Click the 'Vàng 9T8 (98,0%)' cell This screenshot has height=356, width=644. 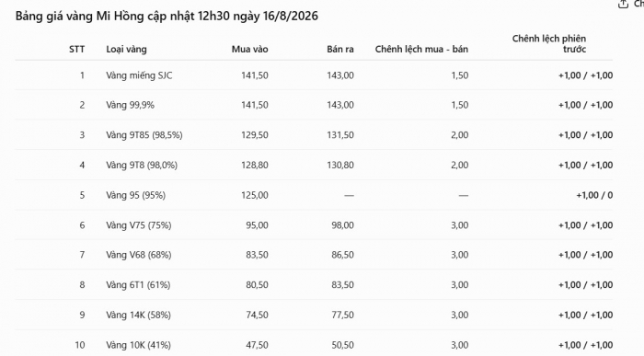[x=142, y=165]
